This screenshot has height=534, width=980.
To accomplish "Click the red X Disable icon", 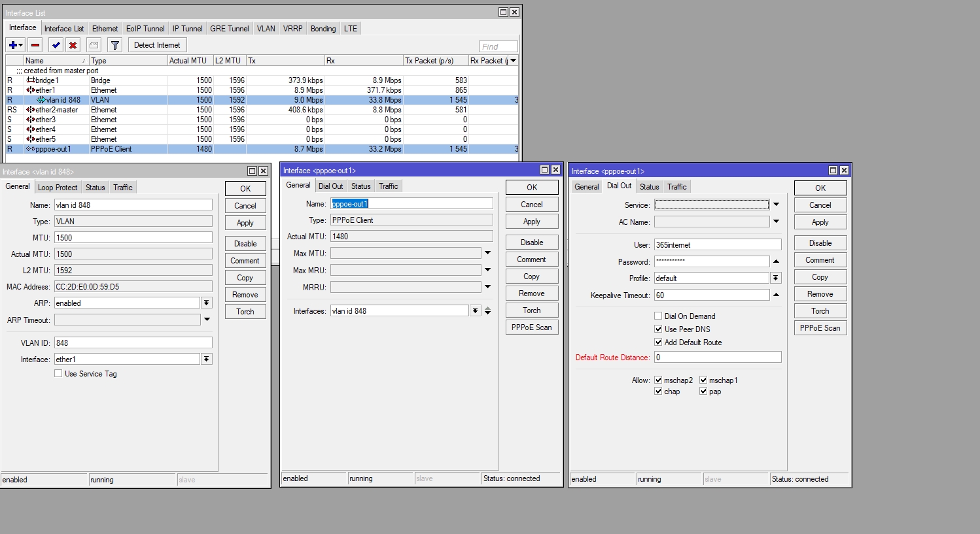I will 73,45.
